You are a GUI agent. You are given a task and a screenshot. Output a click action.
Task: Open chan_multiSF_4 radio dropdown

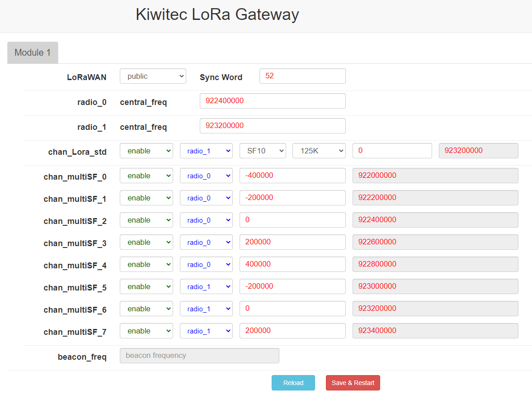(x=206, y=264)
